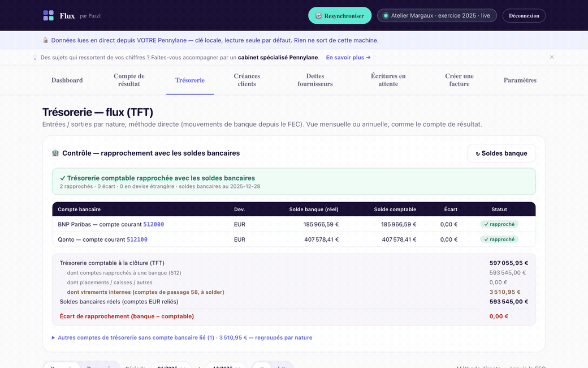Switch to the Dashboard tab
This screenshot has height=368, width=588.
pyautogui.click(x=67, y=80)
